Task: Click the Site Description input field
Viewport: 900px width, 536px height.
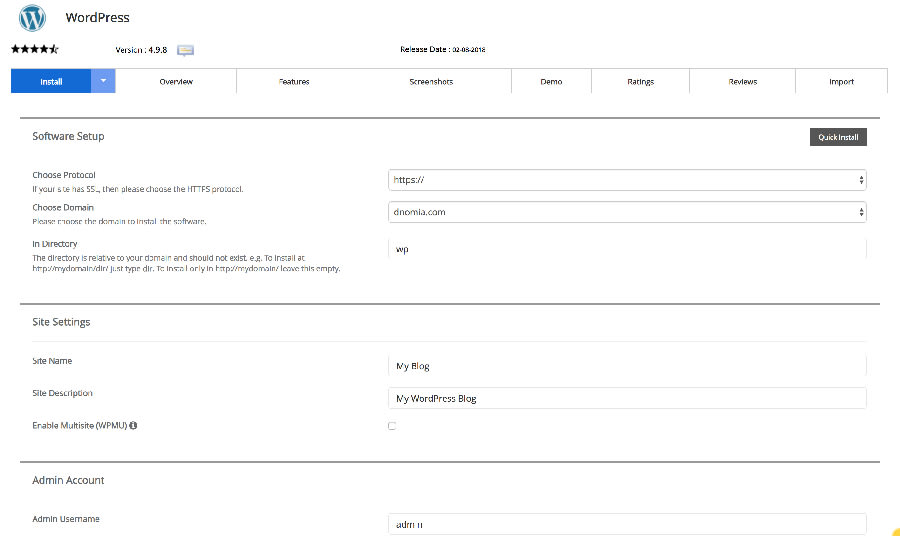Action: (x=627, y=398)
